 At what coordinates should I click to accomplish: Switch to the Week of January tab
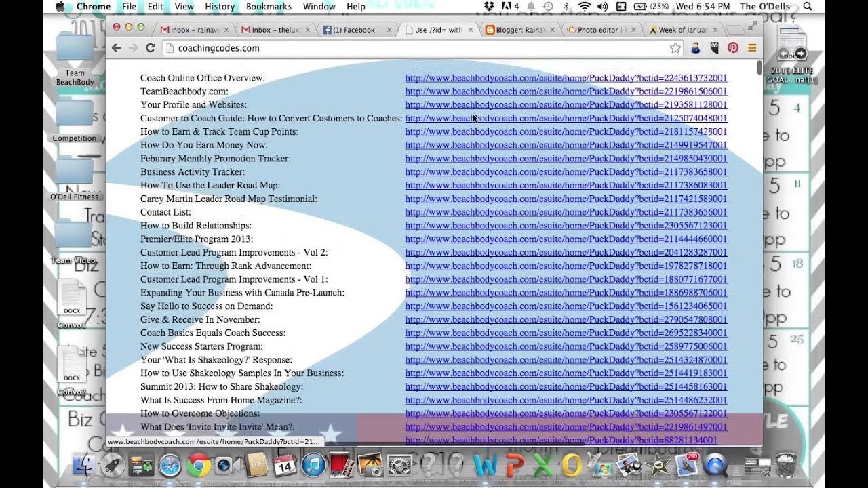(x=684, y=30)
